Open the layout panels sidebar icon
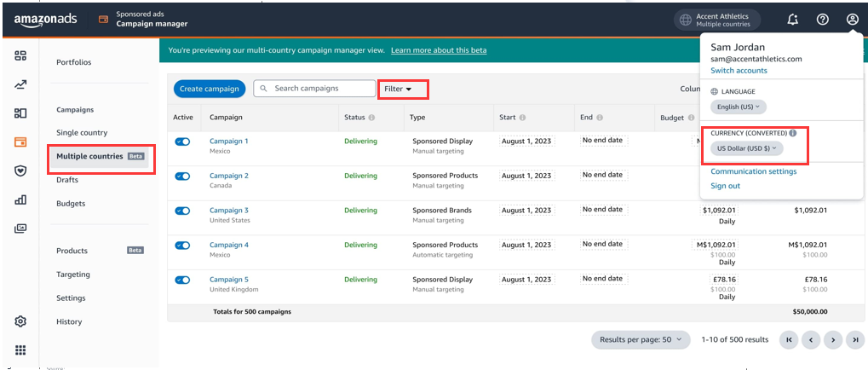Screen dimensions: 868x370 pos(20,113)
